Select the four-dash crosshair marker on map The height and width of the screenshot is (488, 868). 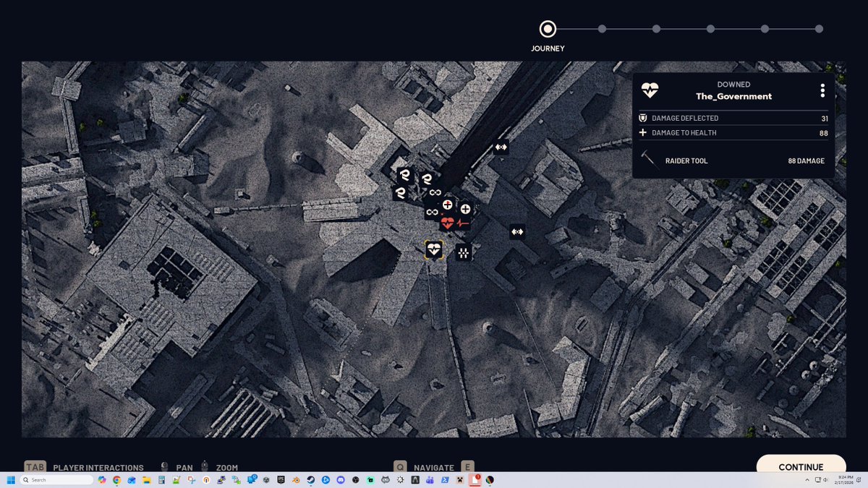pyautogui.click(x=464, y=252)
